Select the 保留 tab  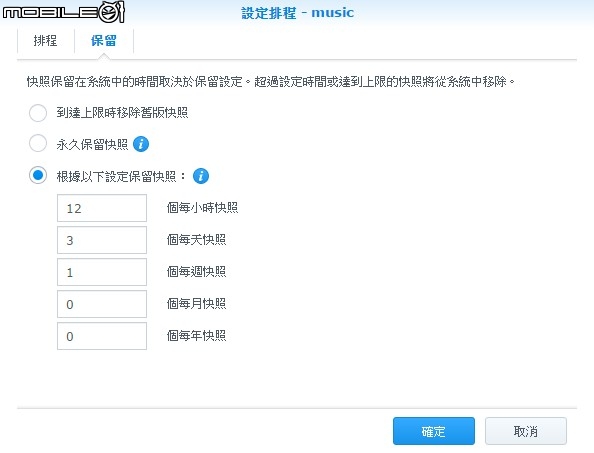104,41
